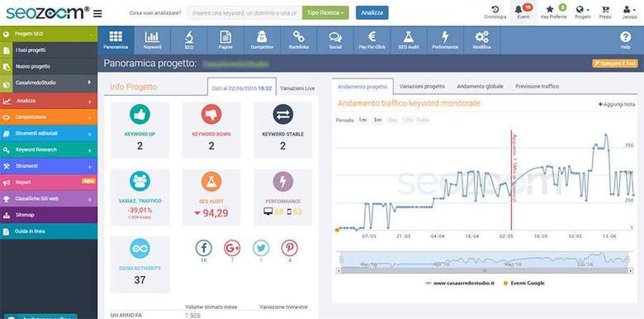This screenshot has height=319, width=644.
Task: Open Nuovo progetto in sidebar
Action: [x=49, y=67]
